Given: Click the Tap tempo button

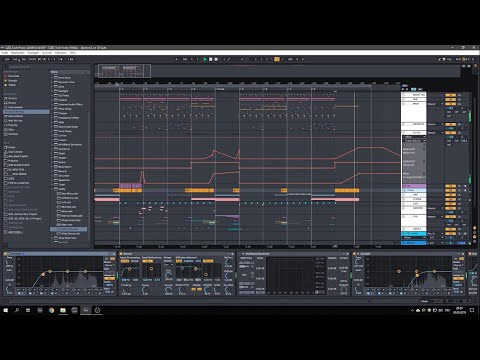Looking at the screenshot, I should pyautogui.click(x=24, y=59).
